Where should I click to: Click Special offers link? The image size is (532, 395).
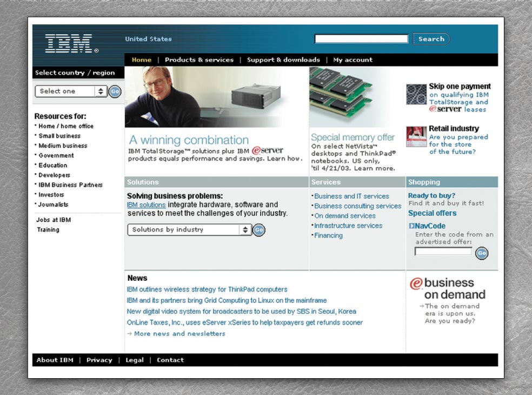point(433,213)
